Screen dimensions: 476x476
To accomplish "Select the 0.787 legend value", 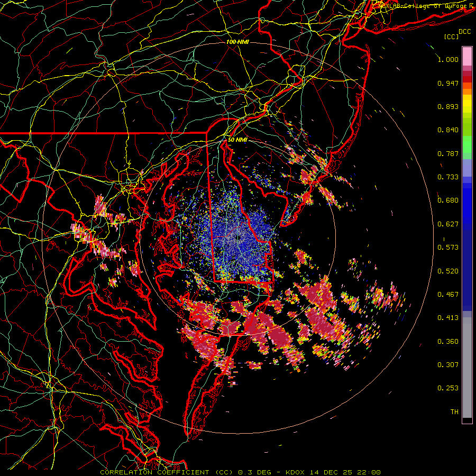I will coord(448,153).
